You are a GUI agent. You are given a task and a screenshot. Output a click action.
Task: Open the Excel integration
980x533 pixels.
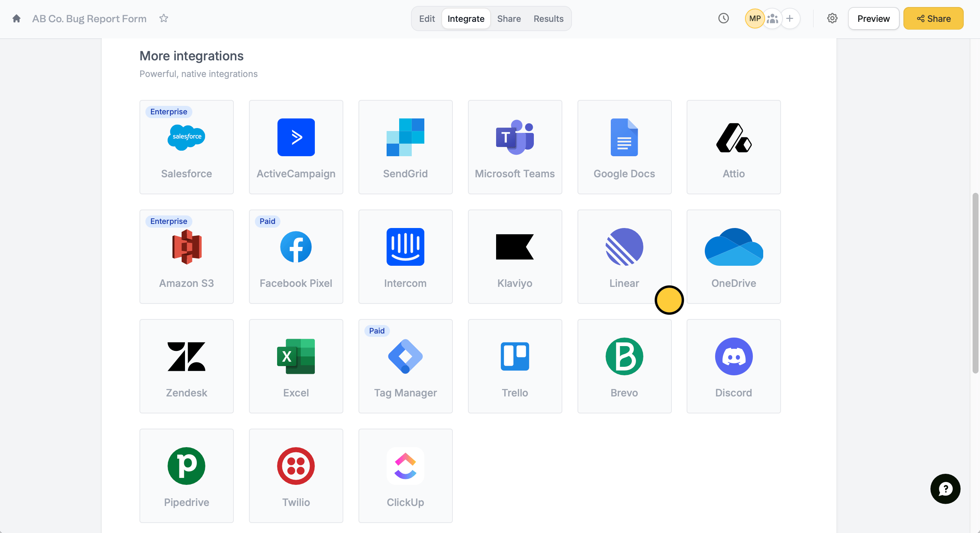[296, 366]
